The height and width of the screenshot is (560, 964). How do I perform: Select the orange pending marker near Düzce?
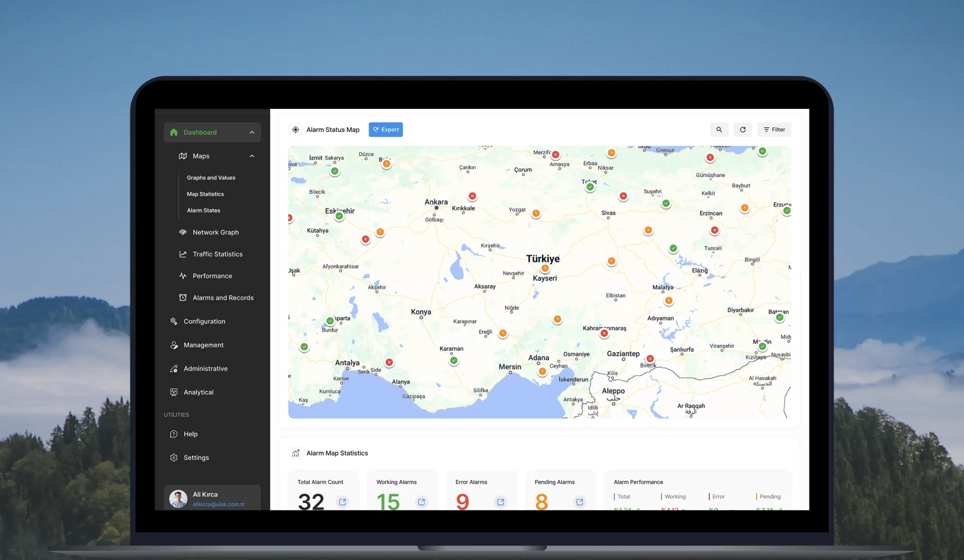click(x=387, y=164)
